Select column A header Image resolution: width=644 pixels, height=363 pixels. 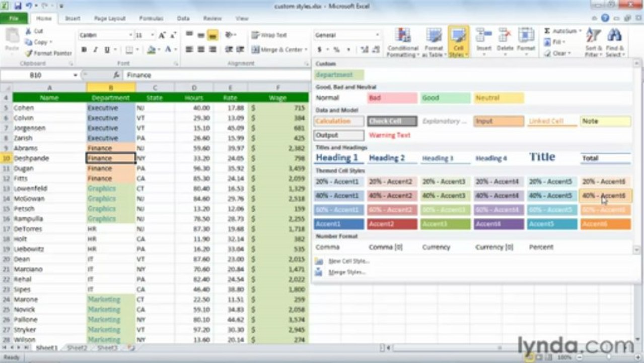[49, 88]
